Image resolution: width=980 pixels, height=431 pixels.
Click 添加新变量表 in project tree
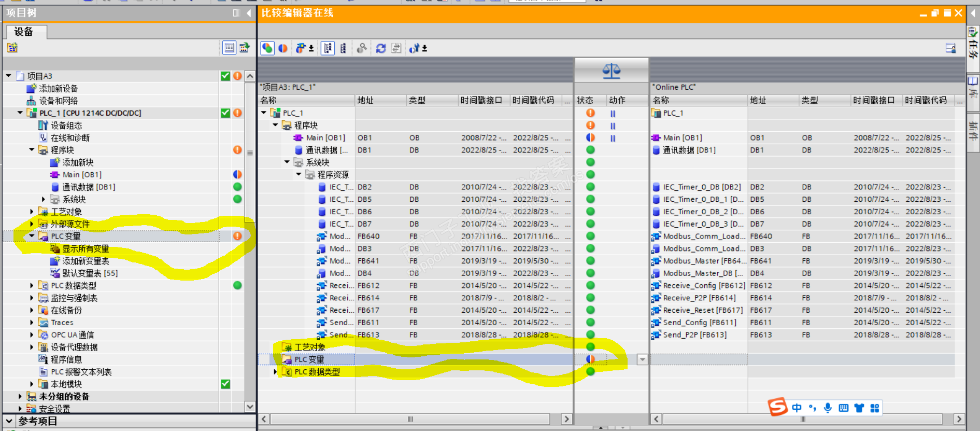click(x=86, y=261)
